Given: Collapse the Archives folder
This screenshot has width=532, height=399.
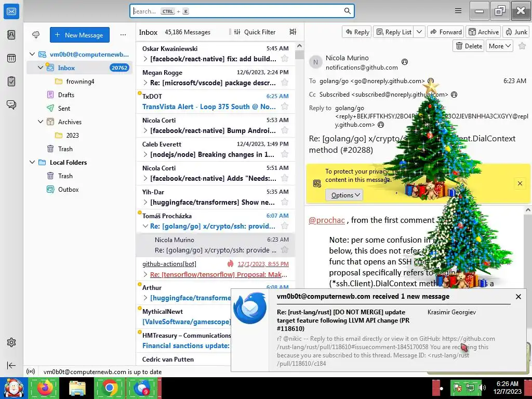Looking at the screenshot, I should tap(41, 122).
